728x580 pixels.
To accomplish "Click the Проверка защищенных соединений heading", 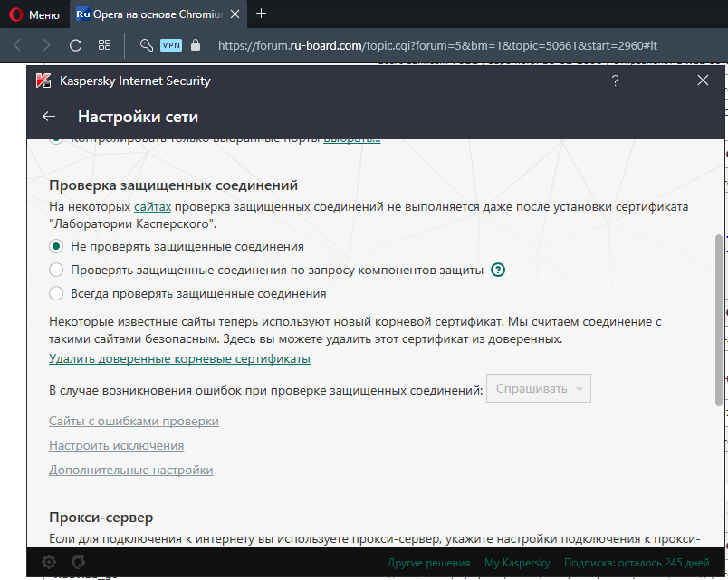I will (x=173, y=185).
